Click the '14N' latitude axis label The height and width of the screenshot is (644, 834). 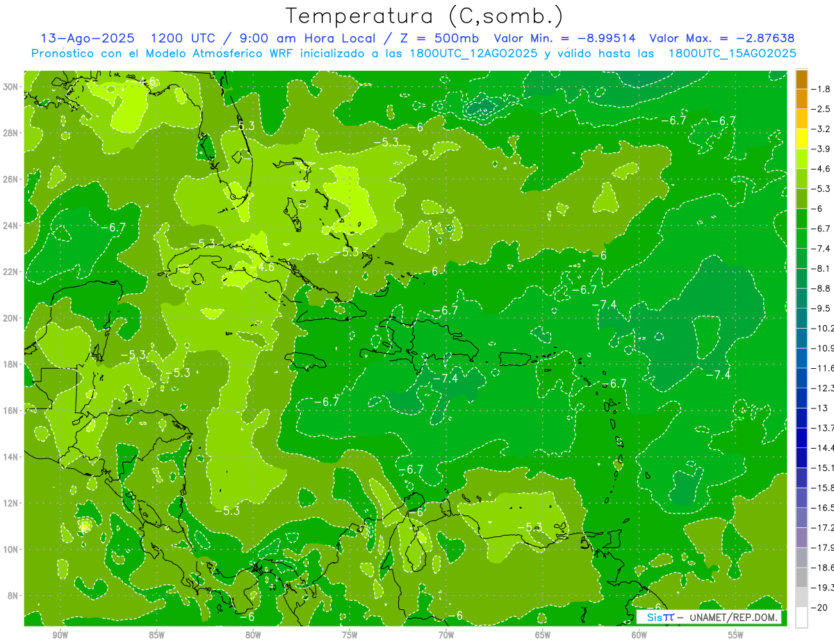pyautogui.click(x=11, y=456)
